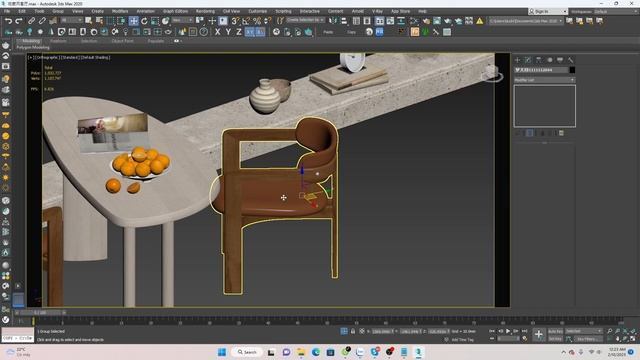Click the object name field
This screenshot has width=640, height=360.
pos(541,70)
